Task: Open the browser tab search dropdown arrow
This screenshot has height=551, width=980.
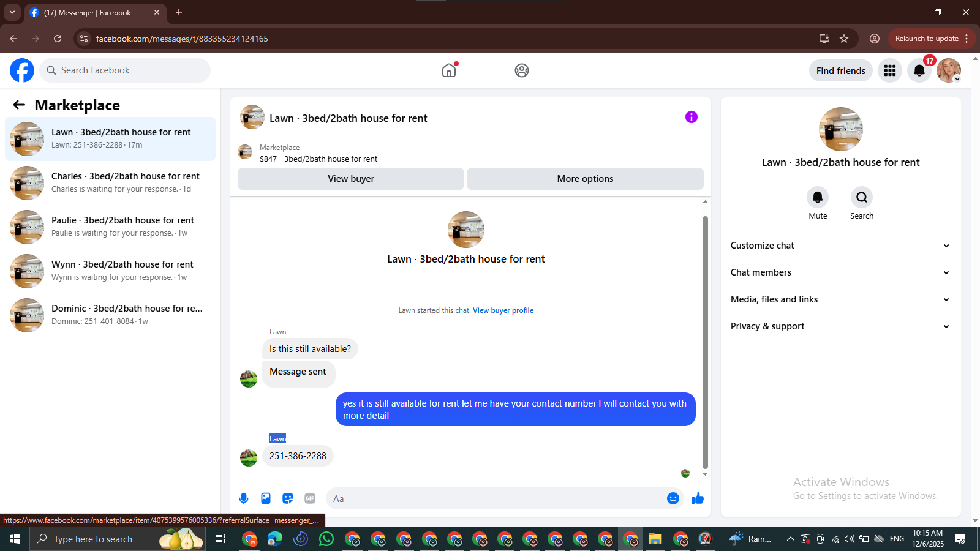Action: pyautogui.click(x=12, y=12)
